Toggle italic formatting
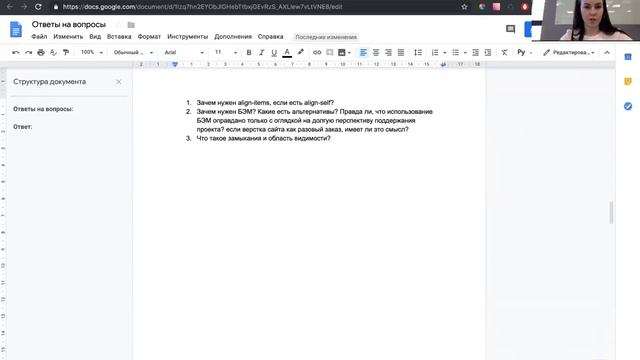The width and height of the screenshot is (640, 360). click(262, 52)
